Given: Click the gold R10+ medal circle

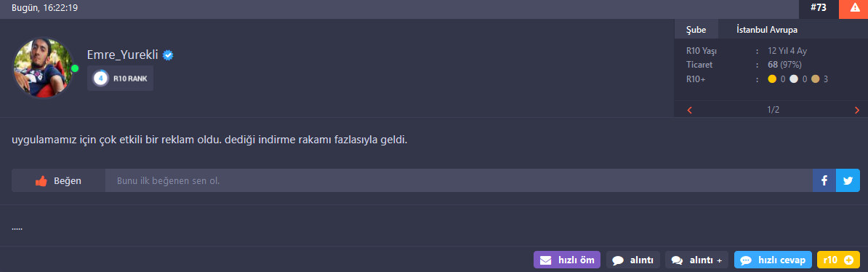Looking at the screenshot, I should (772, 79).
